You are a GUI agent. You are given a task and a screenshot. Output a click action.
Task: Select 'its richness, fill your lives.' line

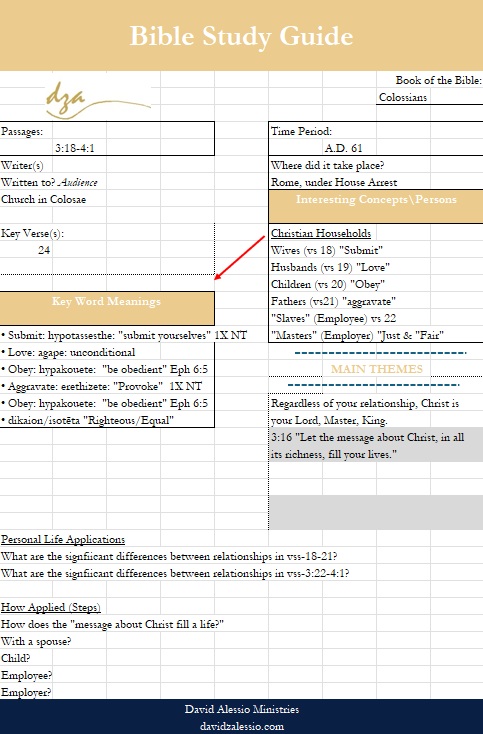334,455
